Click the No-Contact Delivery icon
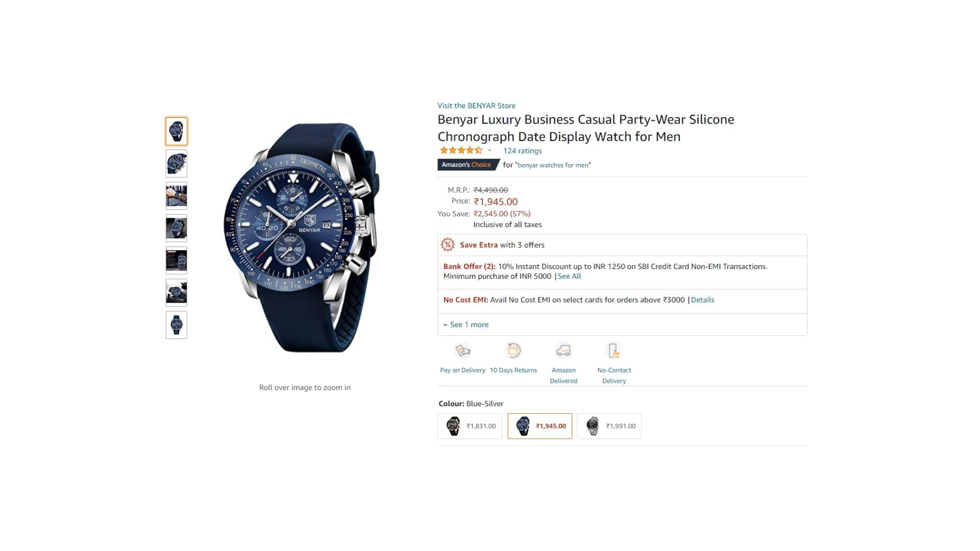This screenshot has height=551, width=980. [614, 350]
